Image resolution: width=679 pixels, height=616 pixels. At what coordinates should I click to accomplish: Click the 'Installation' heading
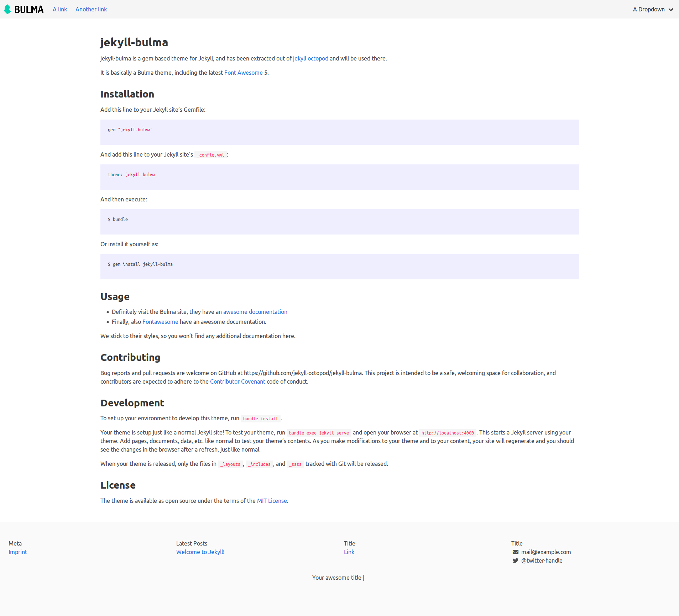point(127,94)
